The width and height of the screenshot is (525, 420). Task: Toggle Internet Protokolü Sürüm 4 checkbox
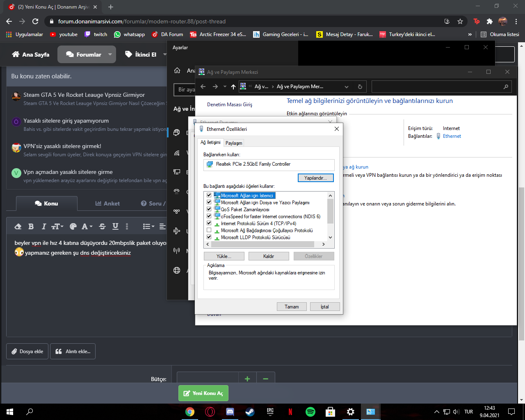[209, 223]
